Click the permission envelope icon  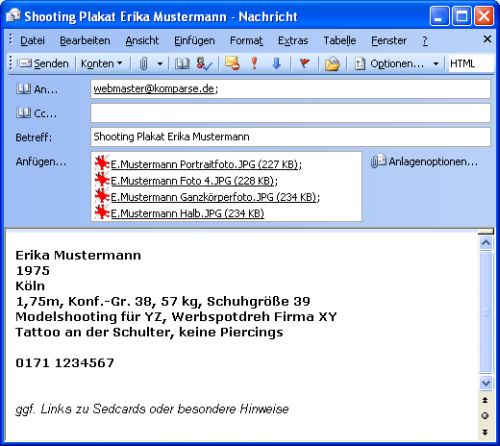[x=232, y=63]
